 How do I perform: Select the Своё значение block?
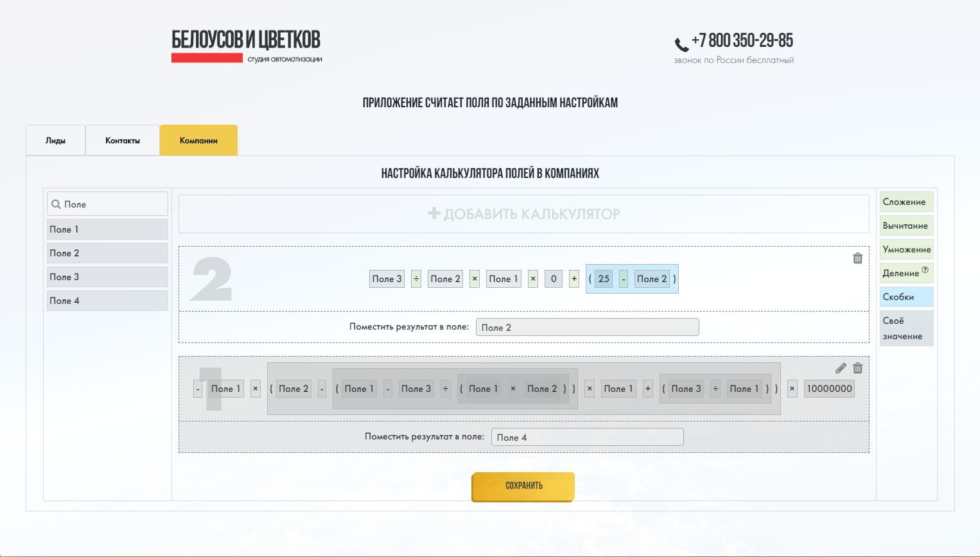pos(906,328)
